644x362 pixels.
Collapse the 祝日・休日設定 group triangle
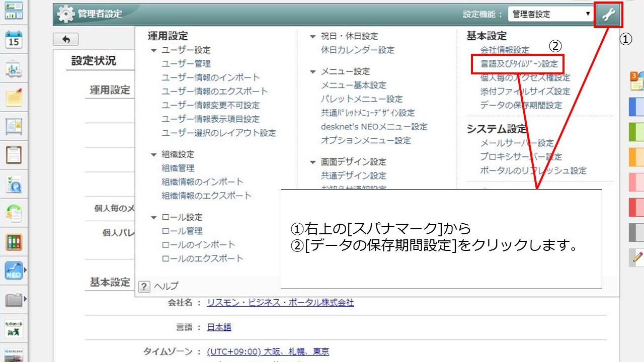(313, 36)
